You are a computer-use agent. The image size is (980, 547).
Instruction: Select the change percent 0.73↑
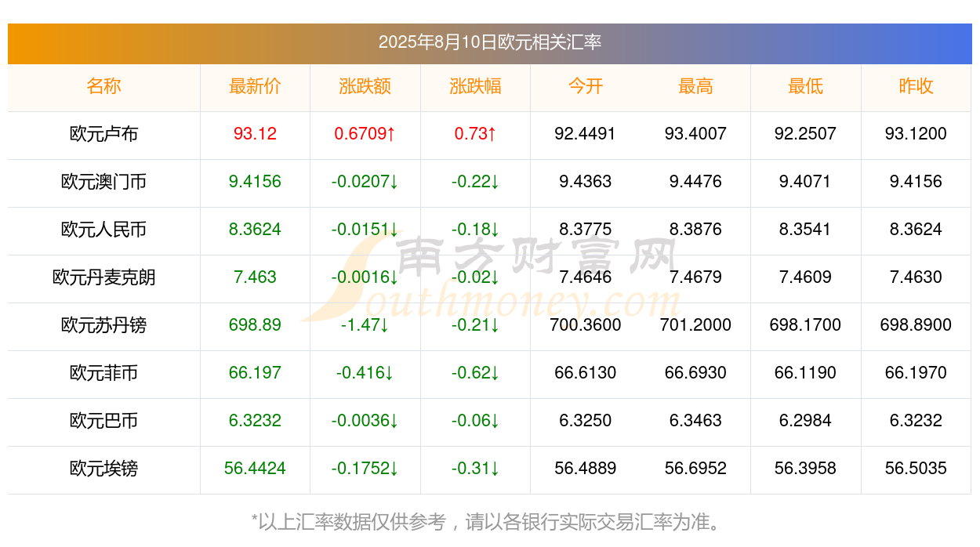tap(475, 134)
